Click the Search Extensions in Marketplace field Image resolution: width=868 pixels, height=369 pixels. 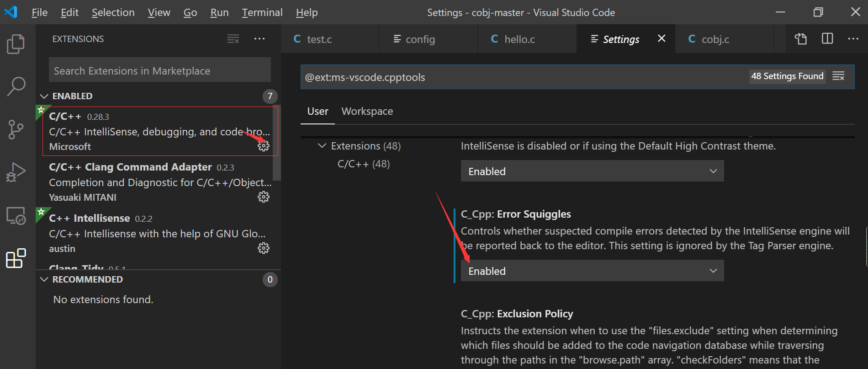[160, 70]
